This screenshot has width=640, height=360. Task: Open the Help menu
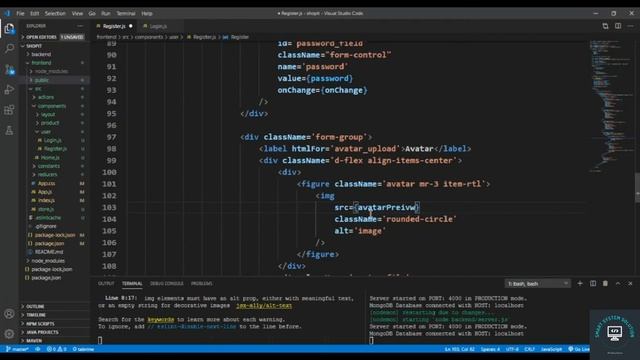(147, 13)
